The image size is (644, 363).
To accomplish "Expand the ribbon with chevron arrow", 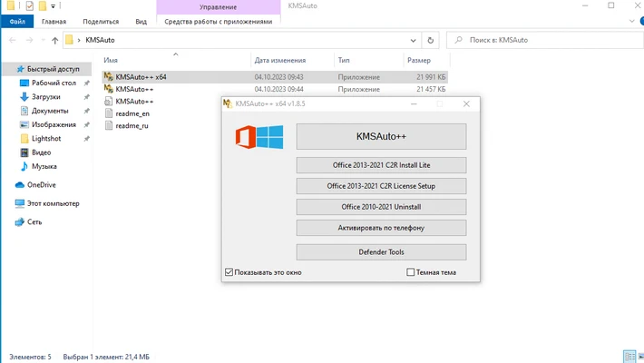I will pyautogui.click(x=631, y=21).
